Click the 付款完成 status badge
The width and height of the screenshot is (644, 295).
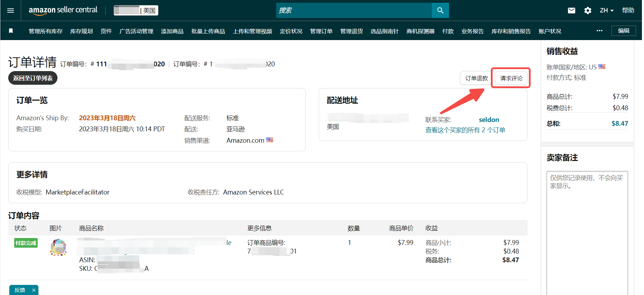click(26, 243)
